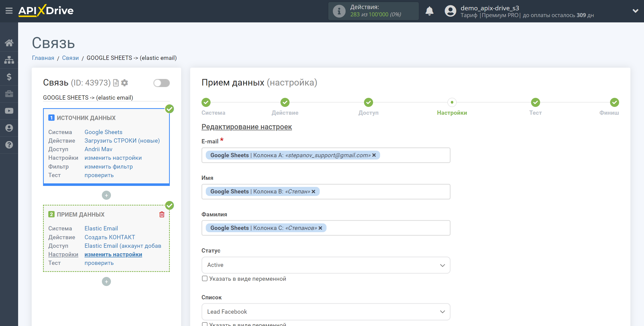The height and width of the screenshot is (326, 644).
Task: Click the 'Редактирование настроек' heading
Action: [247, 127]
